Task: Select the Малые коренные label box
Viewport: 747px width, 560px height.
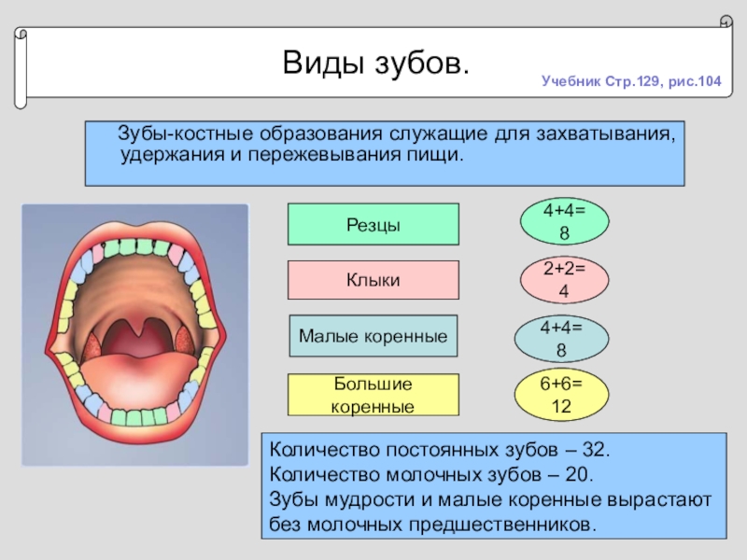Action: (373, 336)
